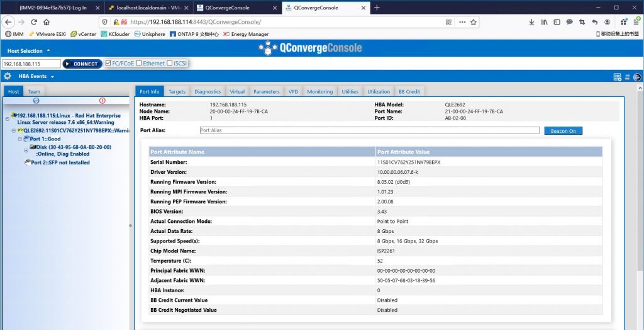Click the blue refresh icon in host panel
The image size is (644, 330).
36,100
